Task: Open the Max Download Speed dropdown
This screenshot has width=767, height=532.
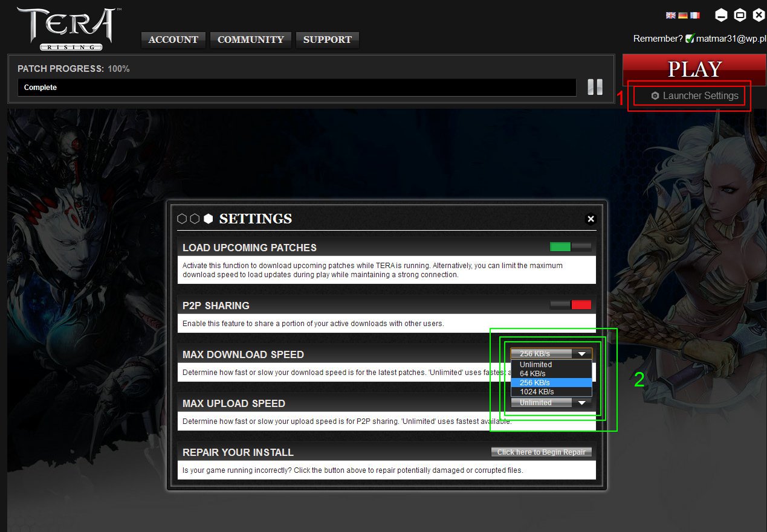Action: (x=551, y=354)
